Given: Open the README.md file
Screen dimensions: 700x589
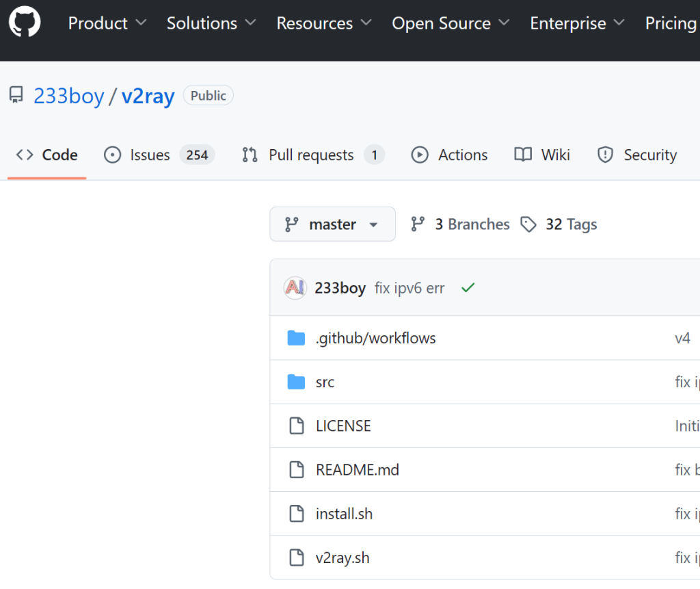Looking at the screenshot, I should tap(357, 470).
